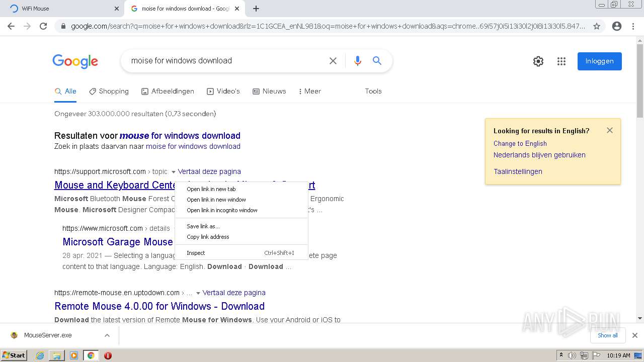The height and width of the screenshot is (362, 644).
Task: Open Google settings gear icon
Action: click(538, 61)
